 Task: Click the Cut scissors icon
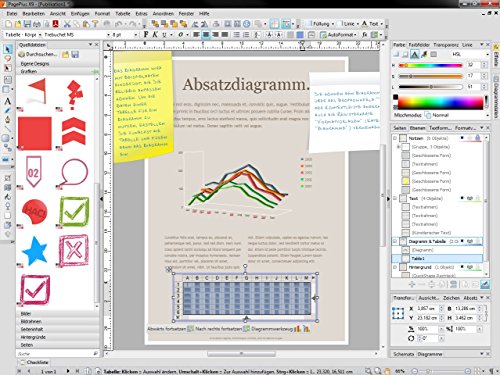(67, 24)
